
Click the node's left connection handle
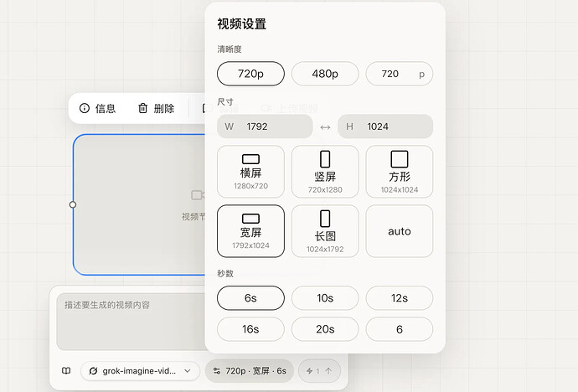point(73,204)
